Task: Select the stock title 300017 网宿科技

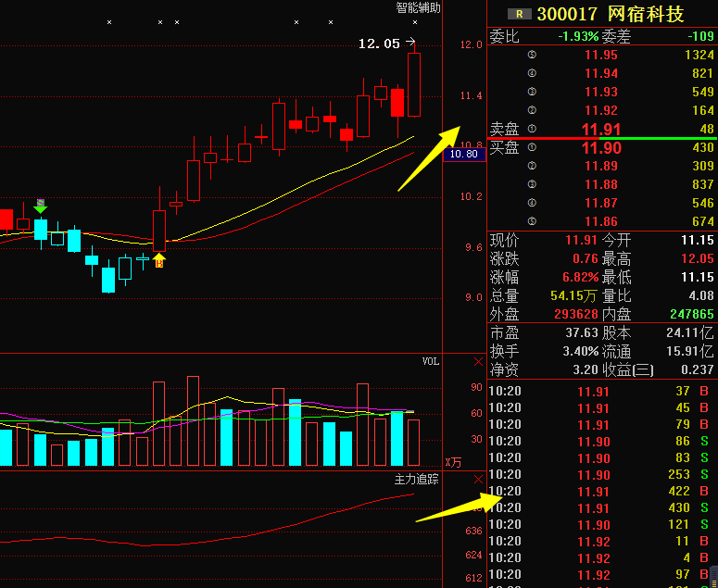Action: pyautogui.click(x=610, y=14)
